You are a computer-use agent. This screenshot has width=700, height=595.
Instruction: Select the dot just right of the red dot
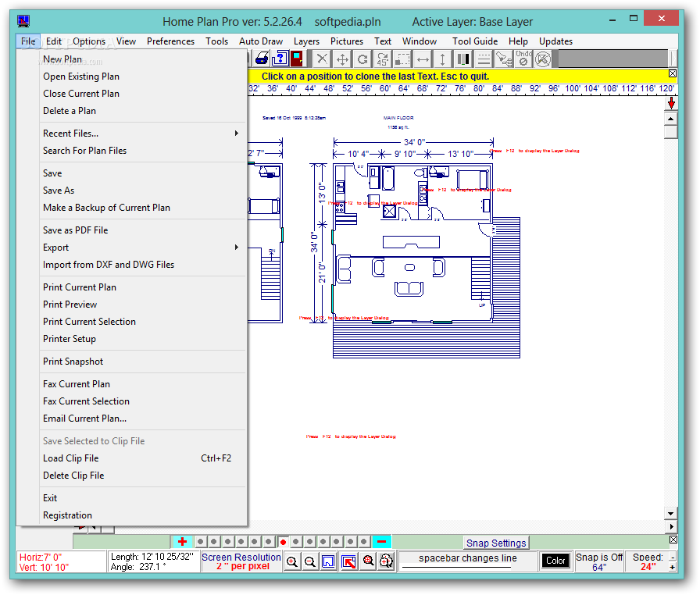click(295, 542)
